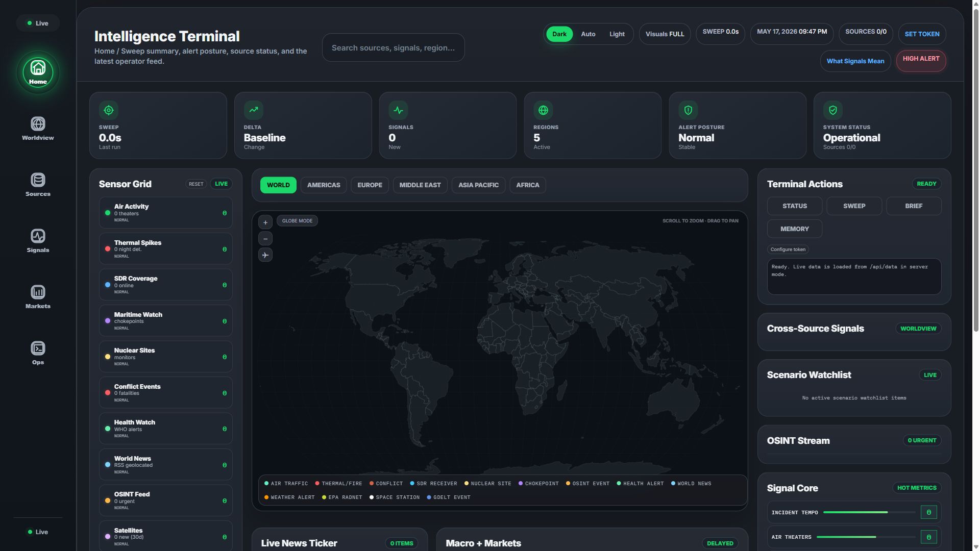Click the Delta trend icon
Image resolution: width=980 pixels, height=551 pixels.
tap(254, 110)
